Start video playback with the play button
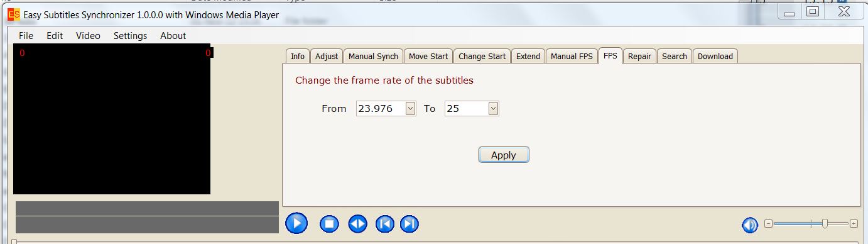The height and width of the screenshot is (244, 868). click(x=296, y=223)
